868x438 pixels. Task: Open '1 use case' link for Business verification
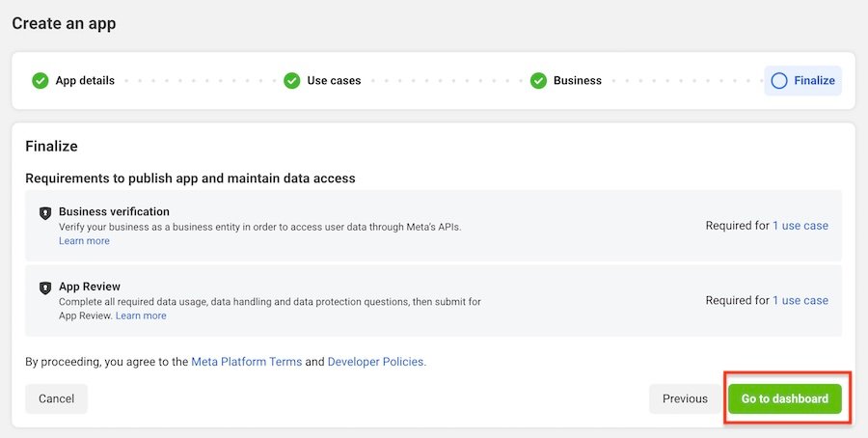[800, 226]
